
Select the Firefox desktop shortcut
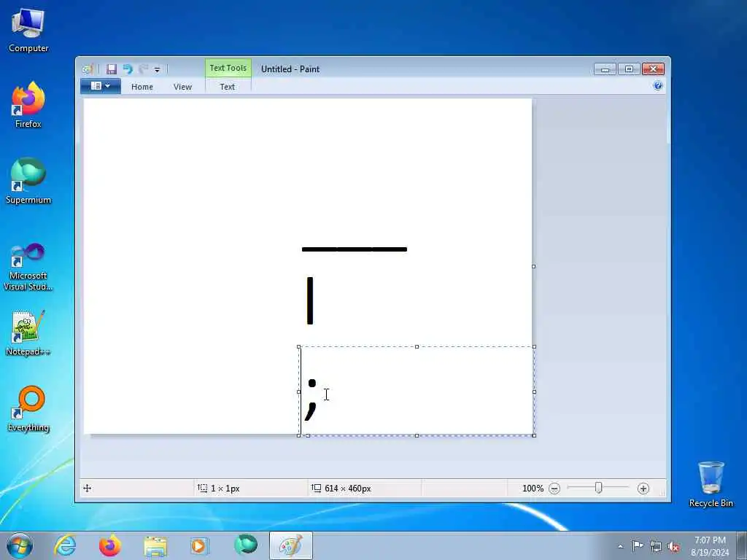[28, 105]
